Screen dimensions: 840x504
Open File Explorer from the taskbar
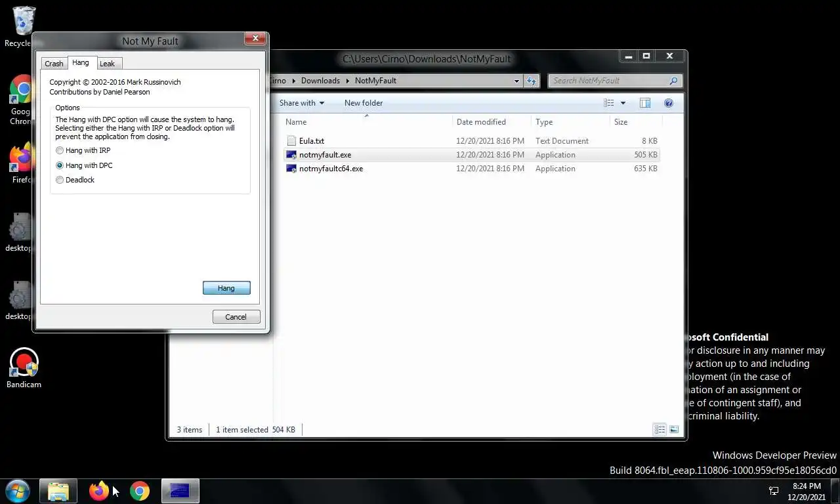tap(58, 491)
